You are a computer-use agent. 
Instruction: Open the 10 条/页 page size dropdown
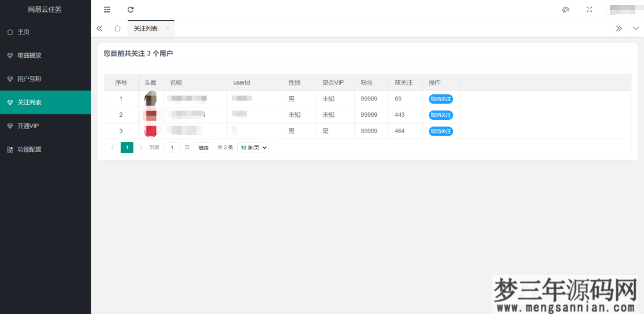pyautogui.click(x=253, y=148)
